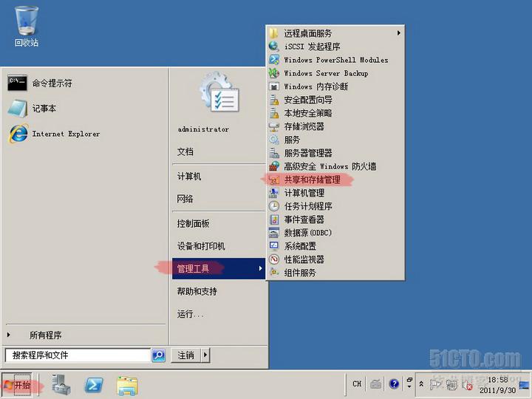This screenshot has width=532, height=399.
Task: Open 组件服务 console
Action: [x=335, y=273]
